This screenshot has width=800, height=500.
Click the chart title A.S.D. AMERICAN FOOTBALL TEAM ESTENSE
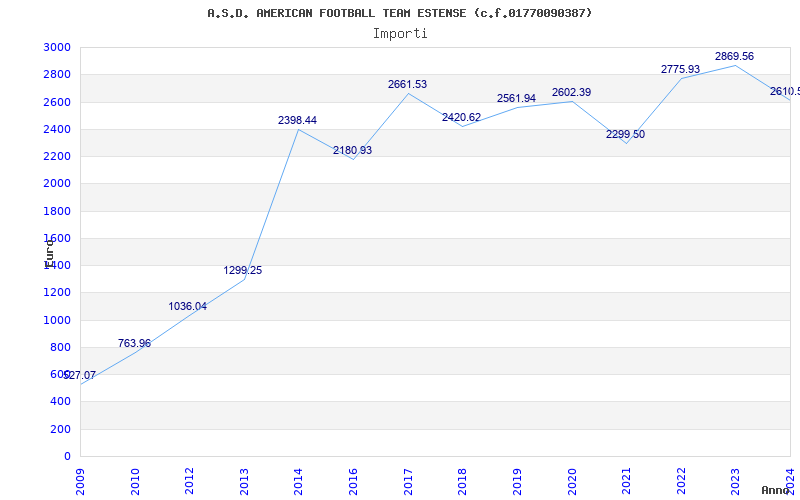click(x=399, y=13)
